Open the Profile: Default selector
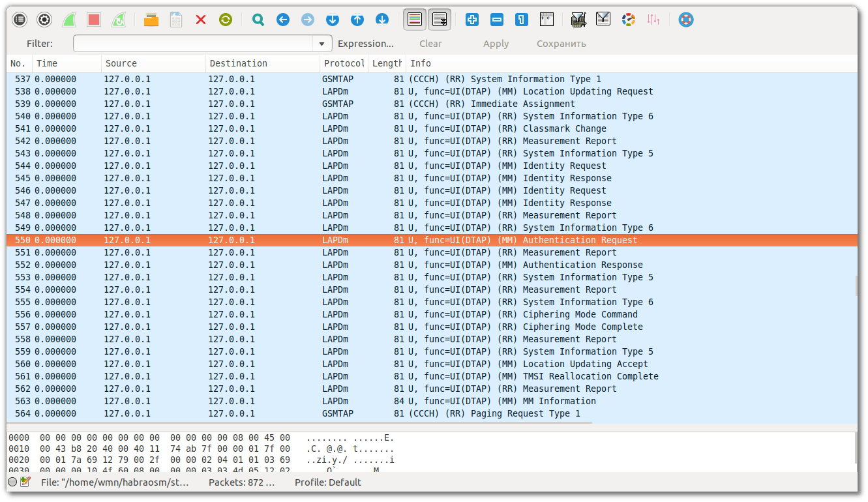Viewport: 868px width, 502px height. [327, 482]
